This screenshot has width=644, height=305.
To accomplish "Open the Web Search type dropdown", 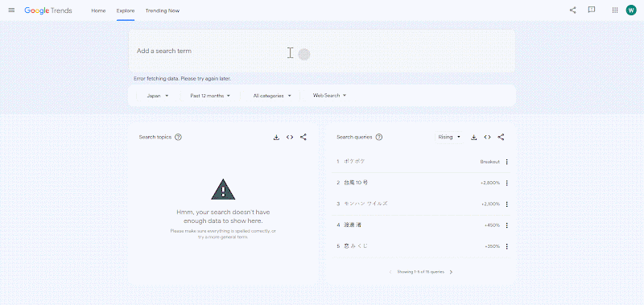I will point(329,95).
